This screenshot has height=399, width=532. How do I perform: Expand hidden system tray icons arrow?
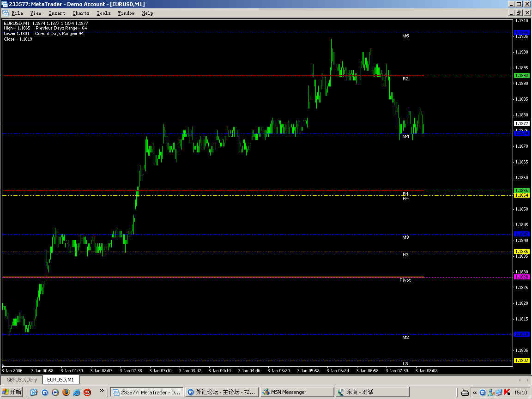(474, 392)
